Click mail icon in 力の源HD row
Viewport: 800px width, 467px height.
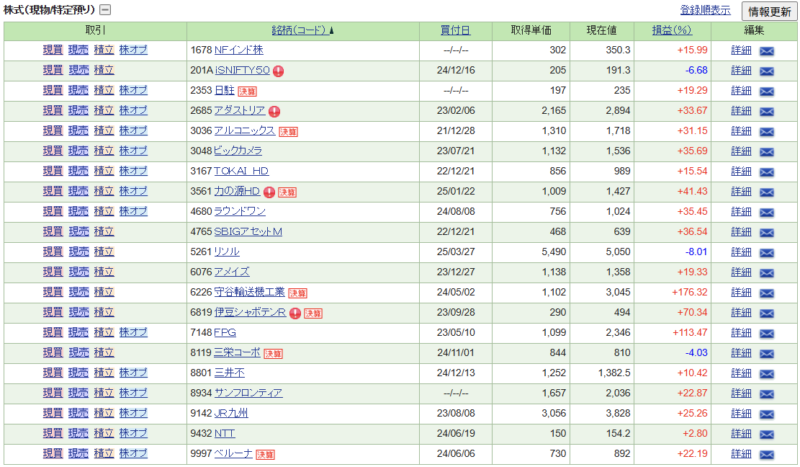[766, 192]
